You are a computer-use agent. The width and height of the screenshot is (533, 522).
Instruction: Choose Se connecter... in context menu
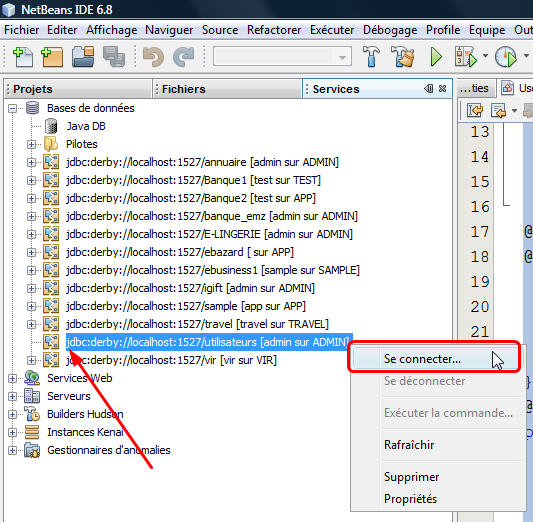point(436,359)
